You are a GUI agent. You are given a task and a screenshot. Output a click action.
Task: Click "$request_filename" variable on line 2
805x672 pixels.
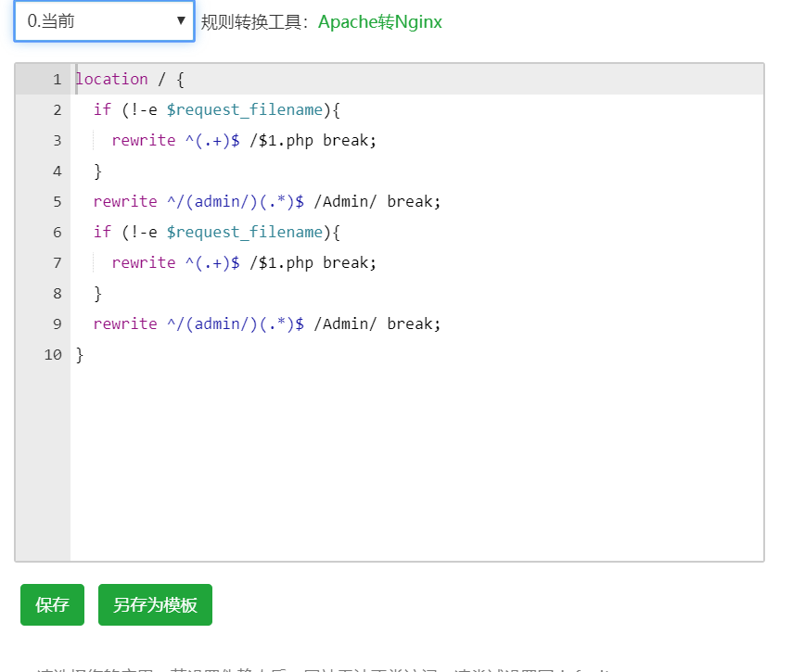(x=244, y=110)
